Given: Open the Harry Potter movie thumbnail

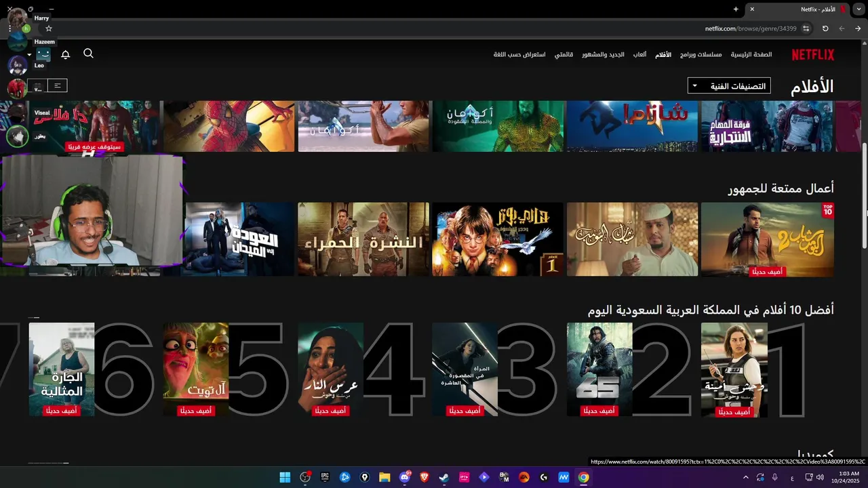Looking at the screenshot, I should coord(498,239).
